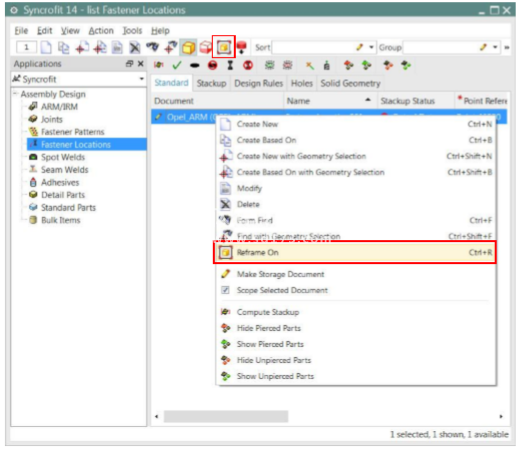
Task: Click the Create New document toolbar icon
Action: point(46,48)
